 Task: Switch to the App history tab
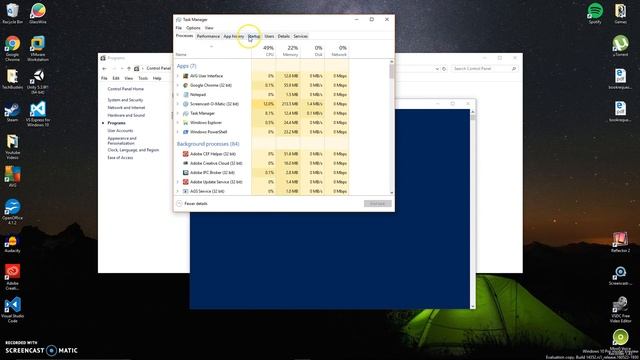[233, 36]
